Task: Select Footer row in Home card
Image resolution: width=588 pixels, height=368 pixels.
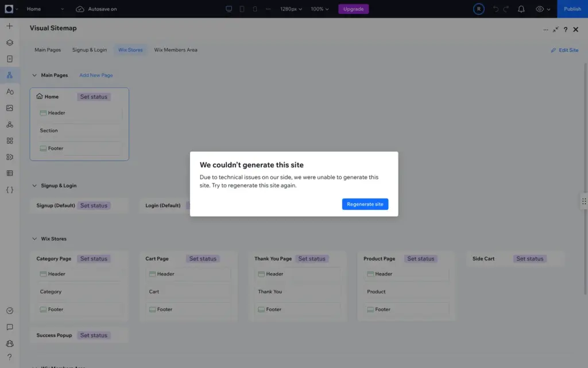Action: click(79, 148)
